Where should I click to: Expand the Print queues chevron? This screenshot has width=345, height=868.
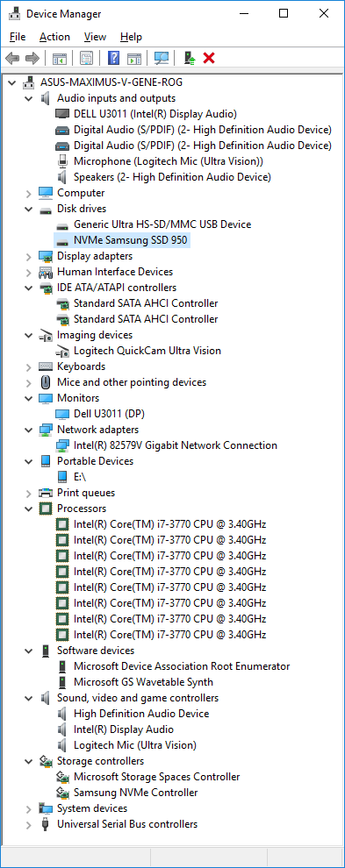(x=28, y=493)
